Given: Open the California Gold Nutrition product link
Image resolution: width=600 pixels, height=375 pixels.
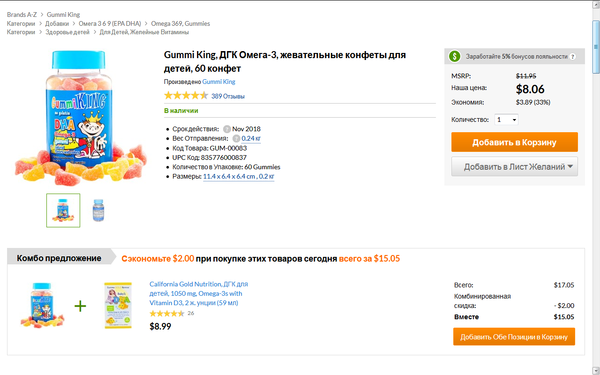Looking at the screenshot, I should 199,293.
